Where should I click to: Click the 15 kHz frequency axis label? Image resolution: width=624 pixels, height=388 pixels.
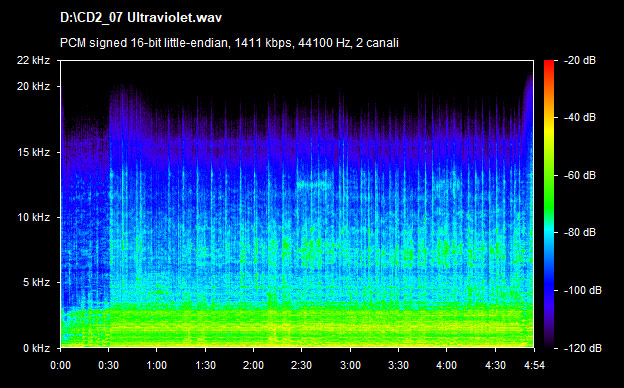(33, 152)
